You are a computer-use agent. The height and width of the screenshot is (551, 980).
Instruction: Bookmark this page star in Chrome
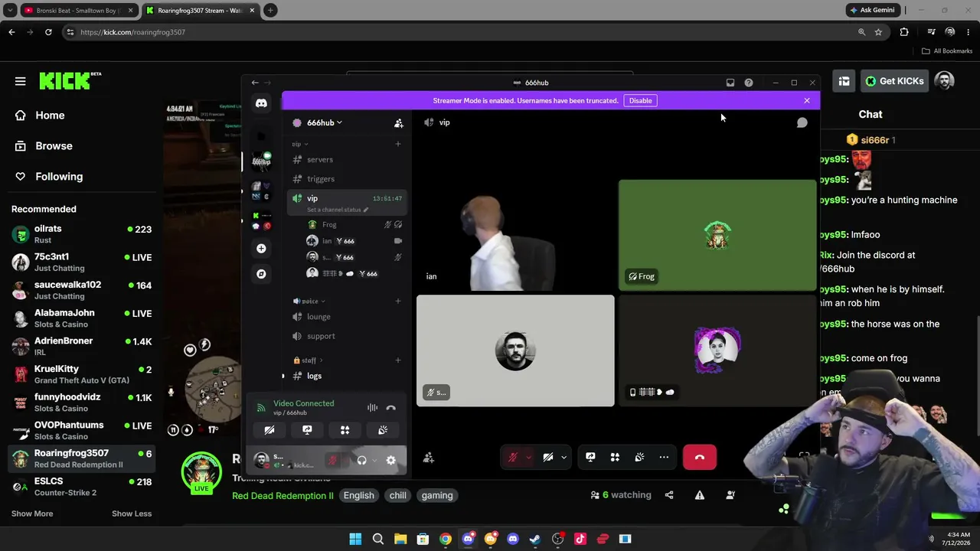click(878, 32)
